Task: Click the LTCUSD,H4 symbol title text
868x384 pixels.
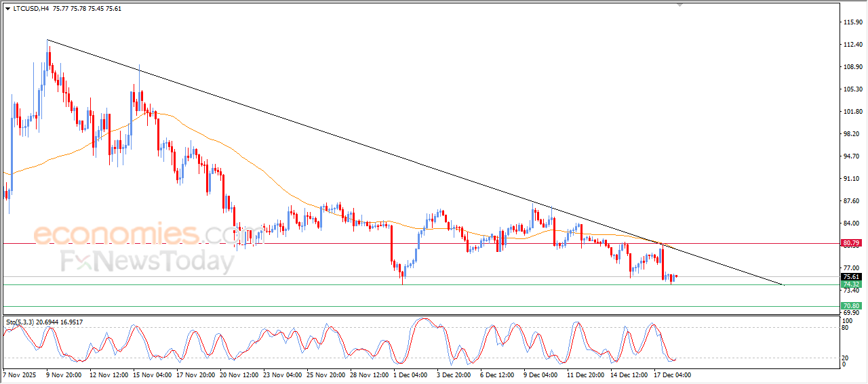Action: (31, 9)
